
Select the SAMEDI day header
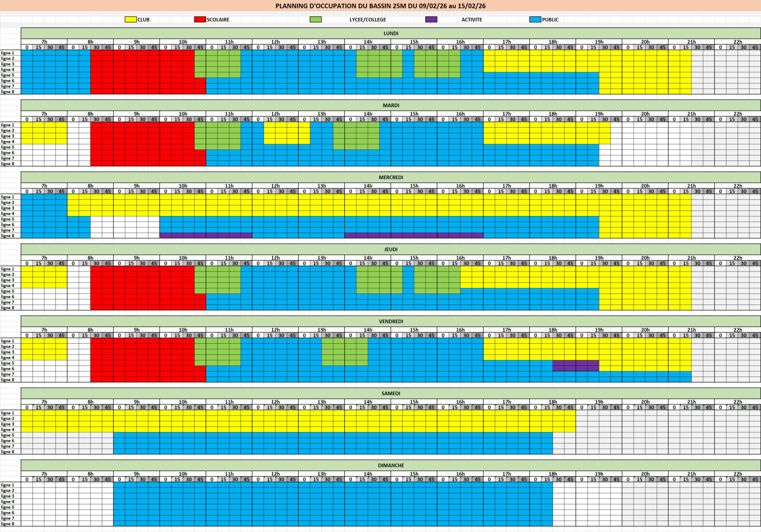pyautogui.click(x=390, y=393)
